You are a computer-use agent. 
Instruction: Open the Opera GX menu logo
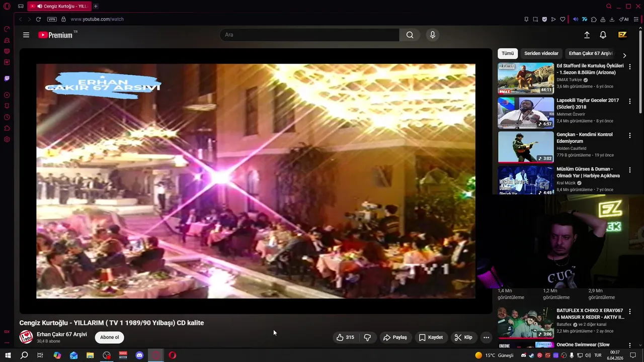pos(7,6)
